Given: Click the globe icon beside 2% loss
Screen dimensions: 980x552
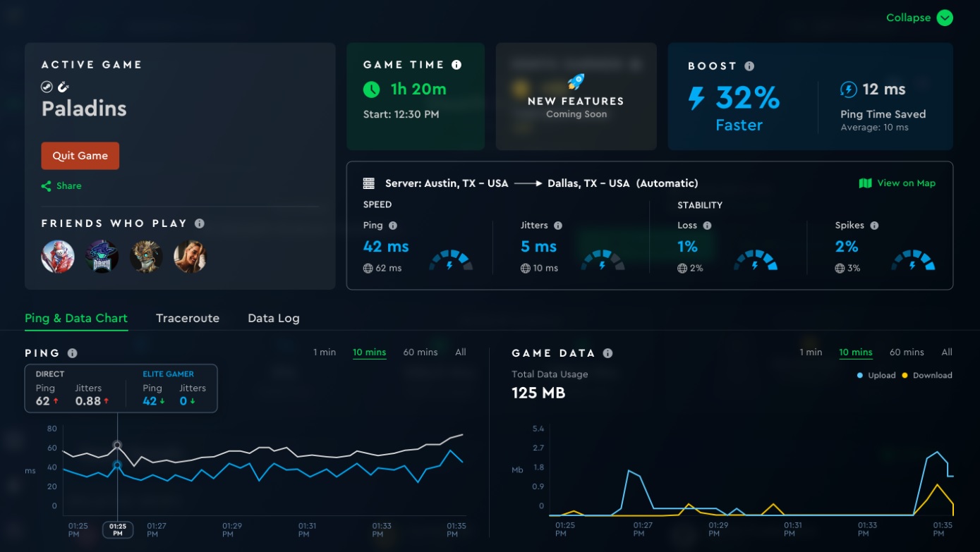Looking at the screenshot, I should [x=682, y=269].
